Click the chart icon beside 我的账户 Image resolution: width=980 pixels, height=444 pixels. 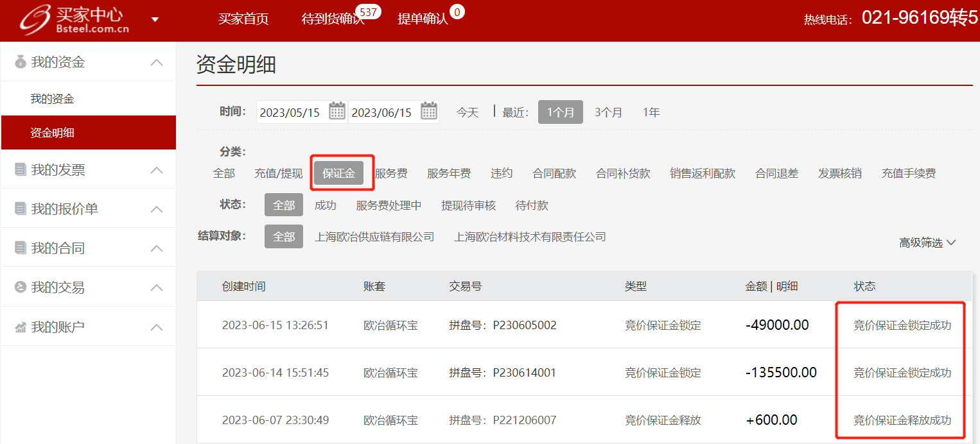(x=21, y=327)
